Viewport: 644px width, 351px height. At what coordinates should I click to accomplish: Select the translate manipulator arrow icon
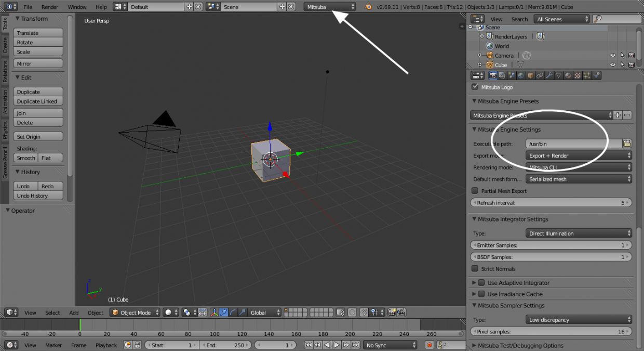point(223,313)
